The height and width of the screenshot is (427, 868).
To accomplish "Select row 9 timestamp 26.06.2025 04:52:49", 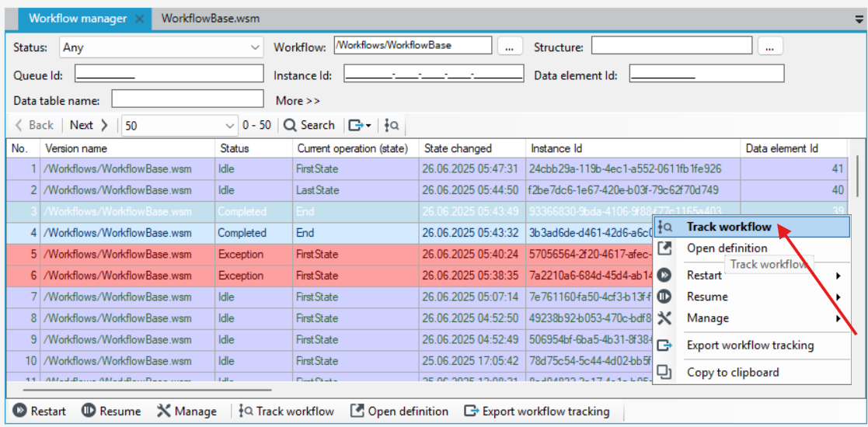I will point(472,339).
